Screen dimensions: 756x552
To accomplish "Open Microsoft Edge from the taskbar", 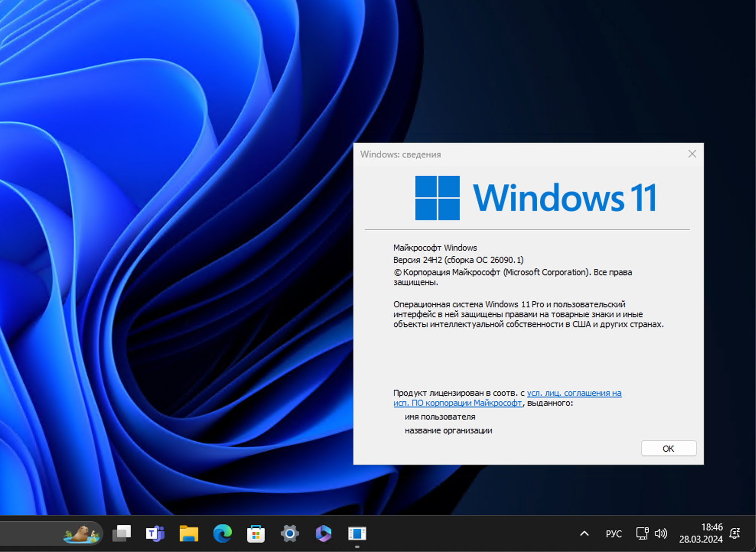I will click(222, 534).
